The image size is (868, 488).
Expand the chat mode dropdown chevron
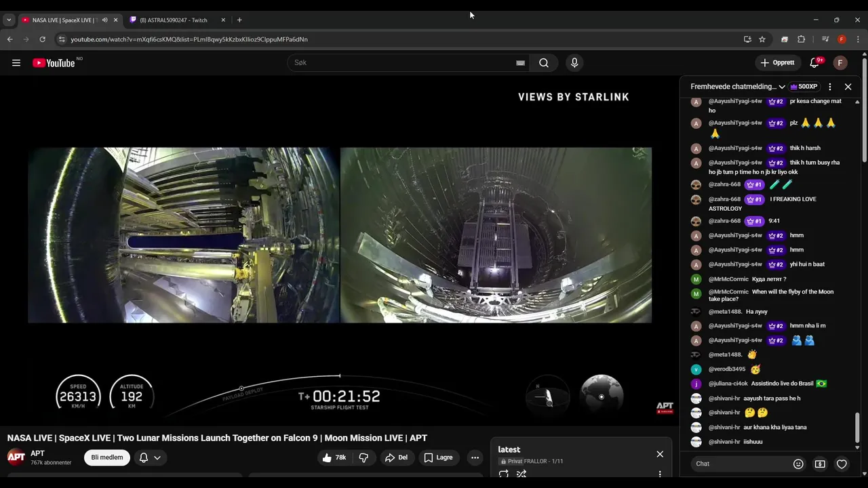(782, 87)
